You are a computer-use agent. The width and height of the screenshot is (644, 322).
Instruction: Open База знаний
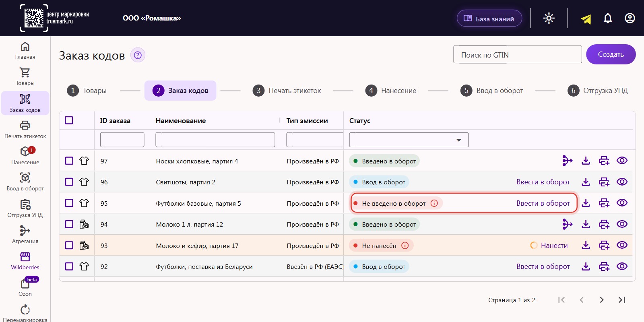pos(489,19)
